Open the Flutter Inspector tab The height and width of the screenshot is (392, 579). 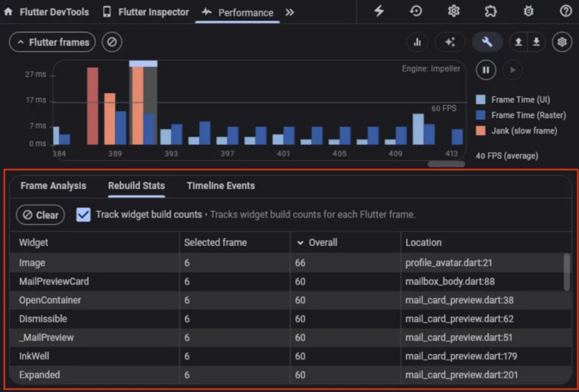(146, 12)
